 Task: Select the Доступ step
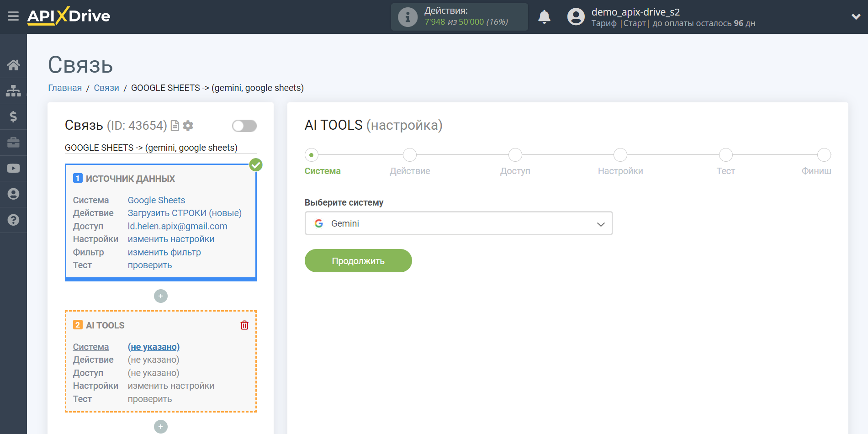[515, 155]
